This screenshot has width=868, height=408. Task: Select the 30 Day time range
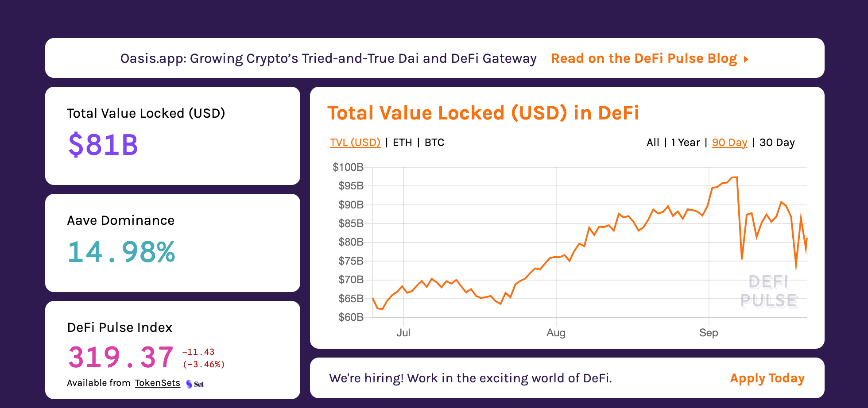[x=777, y=142]
